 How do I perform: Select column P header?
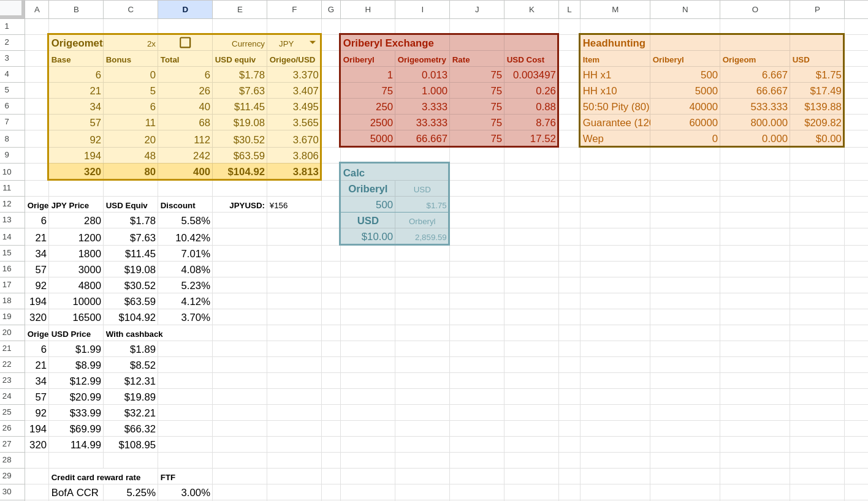click(x=817, y=9)
